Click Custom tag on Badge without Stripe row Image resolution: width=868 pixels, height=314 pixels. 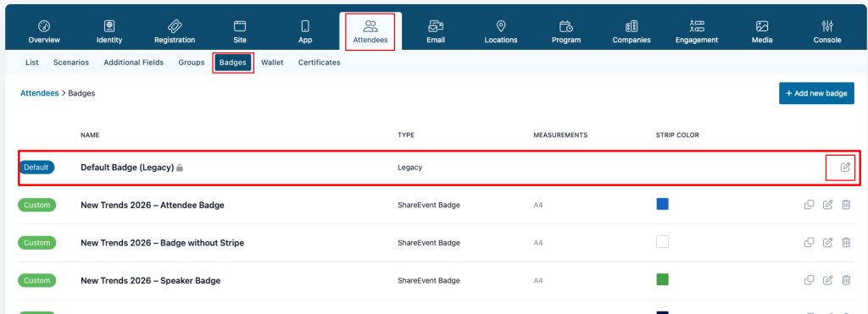(37, 242)
